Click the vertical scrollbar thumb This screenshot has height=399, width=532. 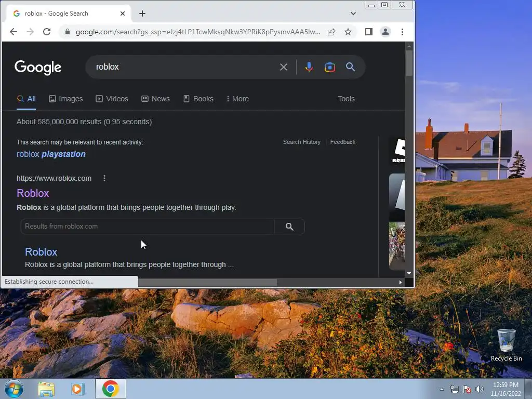[x=409, y=63]
